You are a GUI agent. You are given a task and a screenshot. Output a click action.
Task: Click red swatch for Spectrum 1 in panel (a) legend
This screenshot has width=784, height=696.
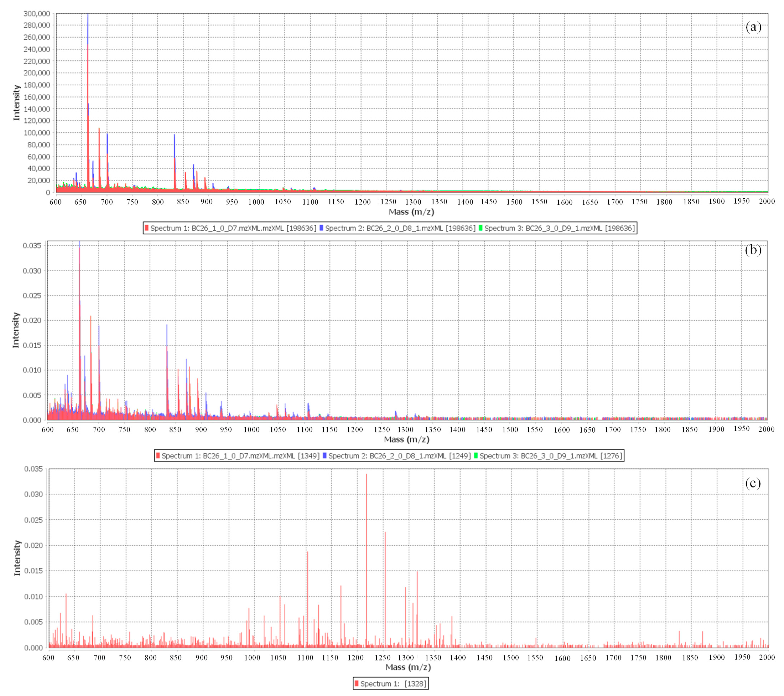point(147,228)
